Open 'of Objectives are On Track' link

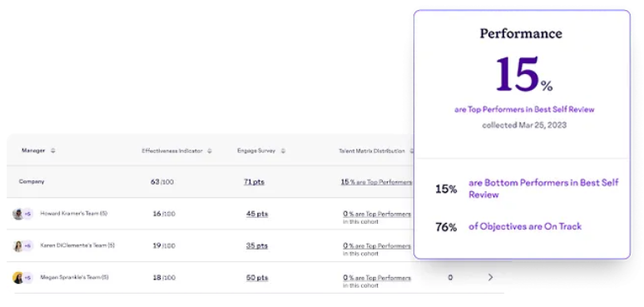(x=525, y=226)
